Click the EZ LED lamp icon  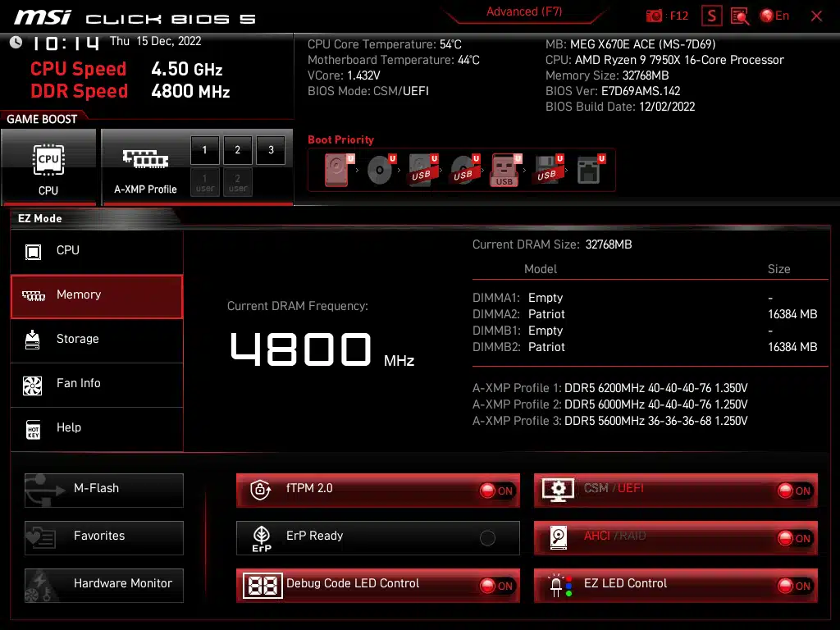[559, 586]
